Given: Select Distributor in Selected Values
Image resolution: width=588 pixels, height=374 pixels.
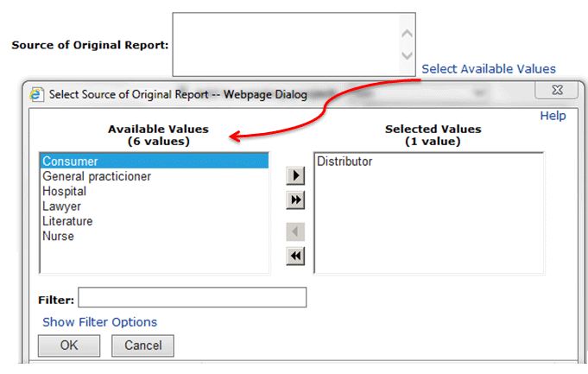Looking at the screenshot, I should pos(345,162).
